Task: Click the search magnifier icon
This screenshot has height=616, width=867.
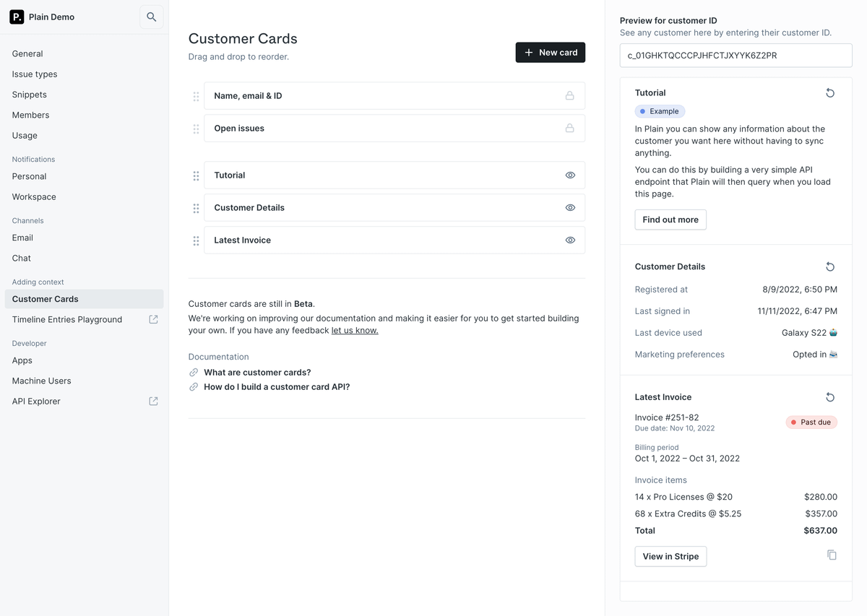Action: tap(151, 17)
